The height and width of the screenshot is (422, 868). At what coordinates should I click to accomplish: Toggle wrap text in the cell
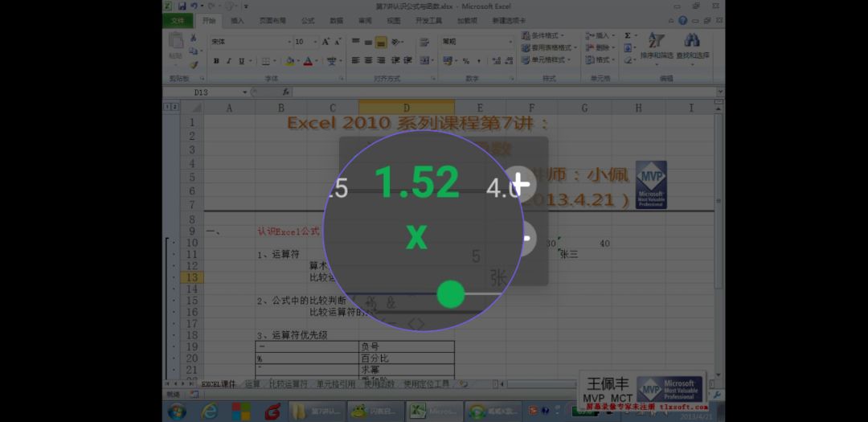(424, 42)
